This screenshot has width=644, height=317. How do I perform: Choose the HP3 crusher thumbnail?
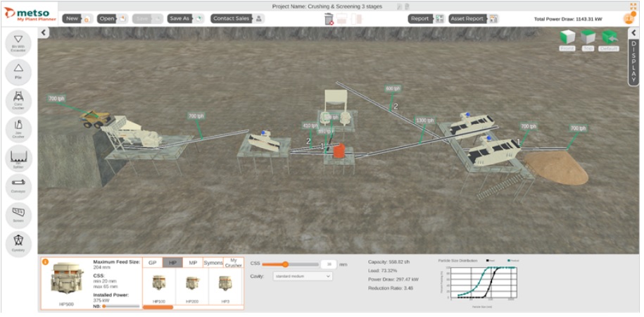[225, 284]
